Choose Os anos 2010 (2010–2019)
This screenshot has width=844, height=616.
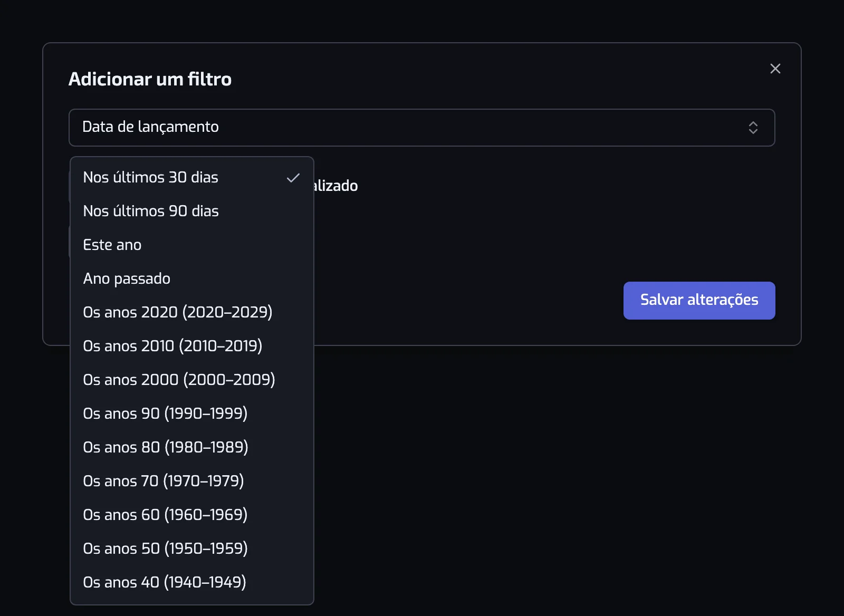point(192,346)
